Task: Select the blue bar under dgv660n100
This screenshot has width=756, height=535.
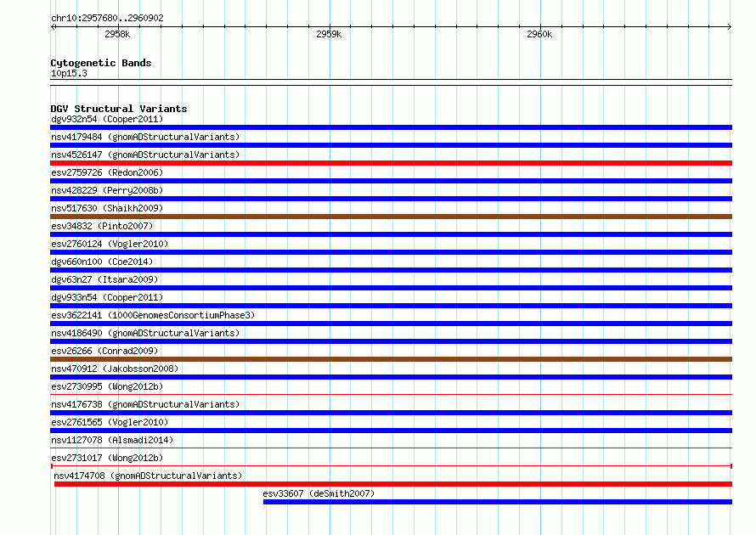Action: coord(391,270)
